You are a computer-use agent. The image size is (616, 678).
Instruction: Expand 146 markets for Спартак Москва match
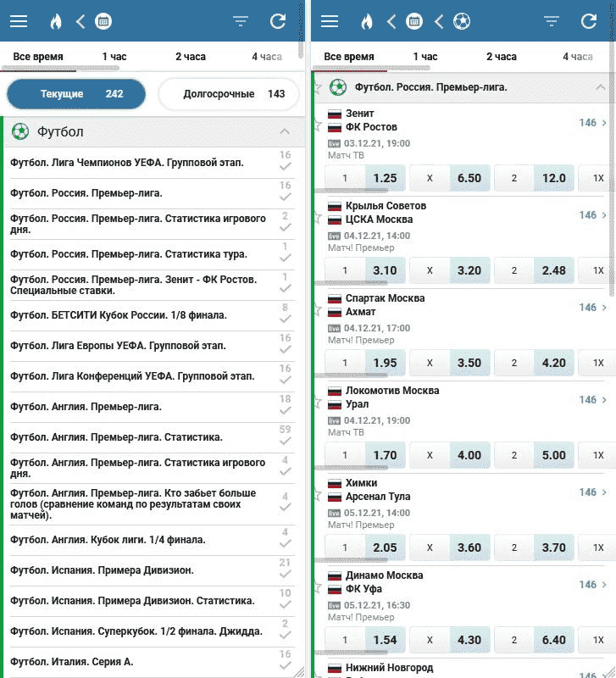pos(593,308)
